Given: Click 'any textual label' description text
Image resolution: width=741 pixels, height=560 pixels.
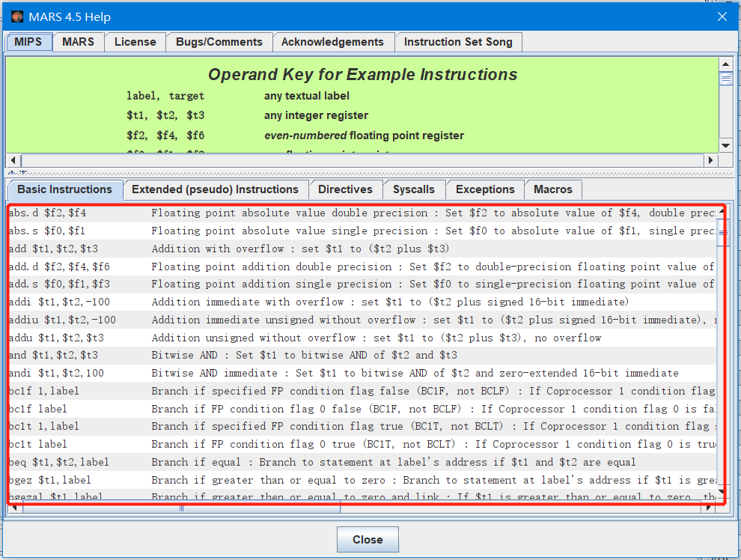Looking at the screenshot, I should click(x=307, y=96).
